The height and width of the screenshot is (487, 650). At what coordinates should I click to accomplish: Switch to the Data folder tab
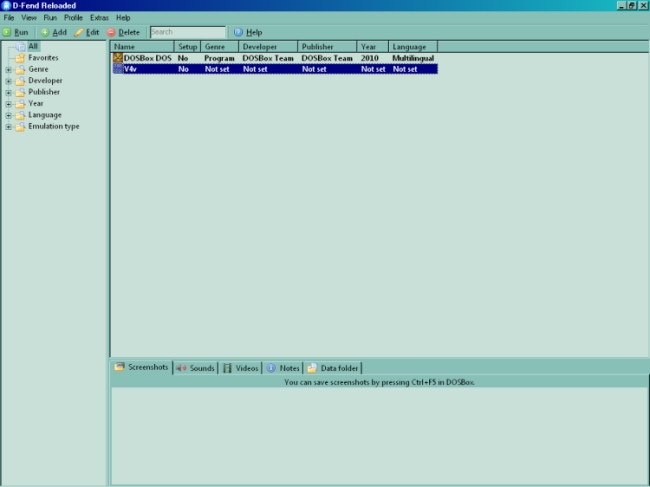click(x=333, y=368)
